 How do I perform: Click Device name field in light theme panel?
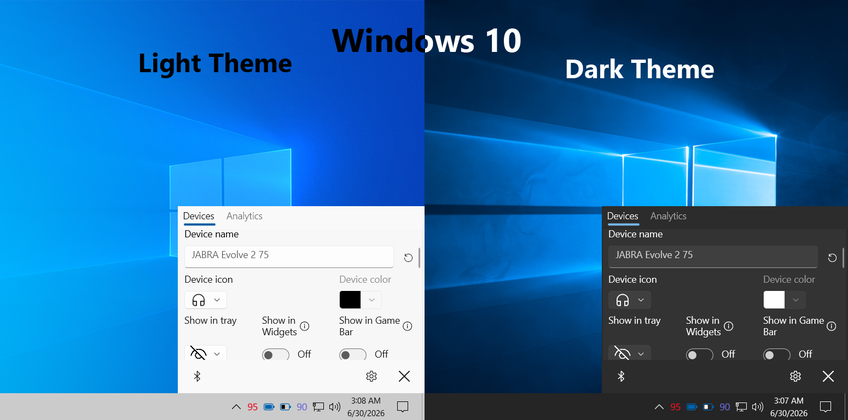pos(289,256)
